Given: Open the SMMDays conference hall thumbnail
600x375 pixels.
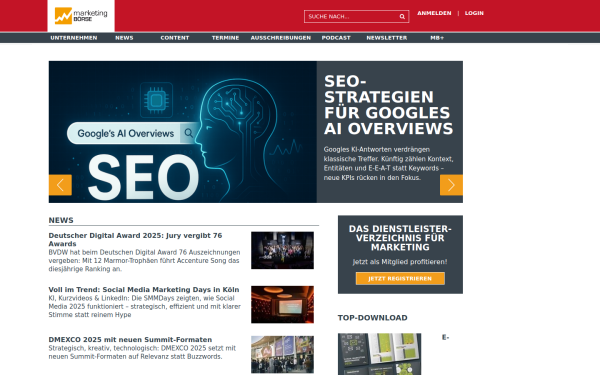Looking at the screenshot, I should (282, 305).
